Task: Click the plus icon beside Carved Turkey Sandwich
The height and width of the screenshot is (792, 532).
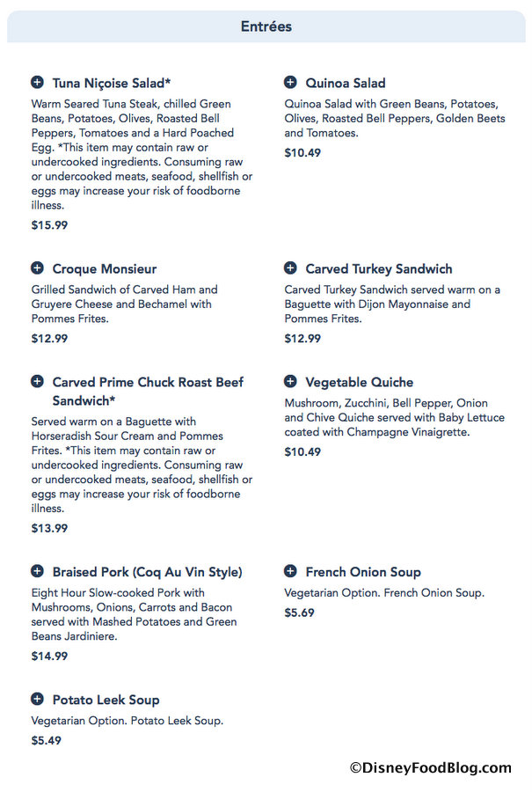Action: (290, 268)
